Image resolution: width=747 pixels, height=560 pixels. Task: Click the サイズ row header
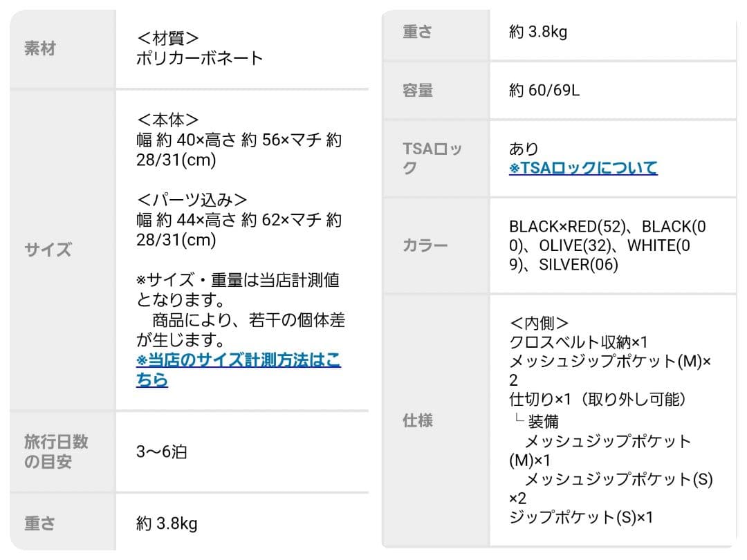tap(48, 250)
